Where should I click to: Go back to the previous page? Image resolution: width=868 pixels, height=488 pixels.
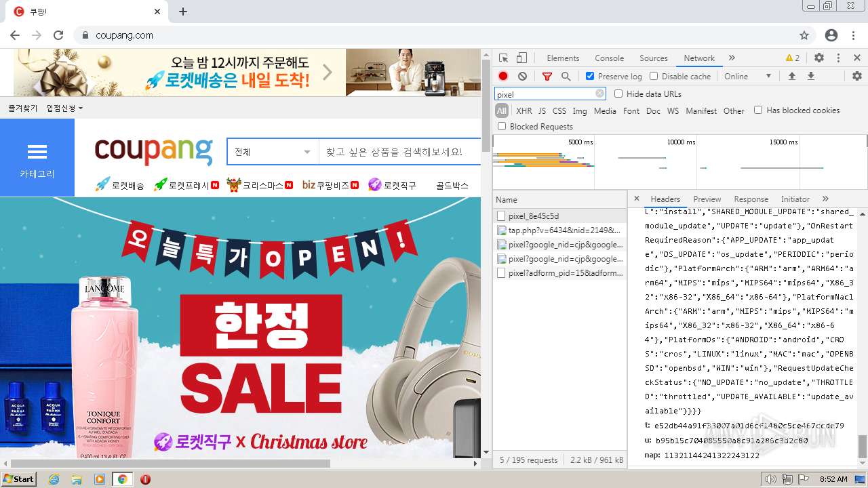(x=16, y=35)
